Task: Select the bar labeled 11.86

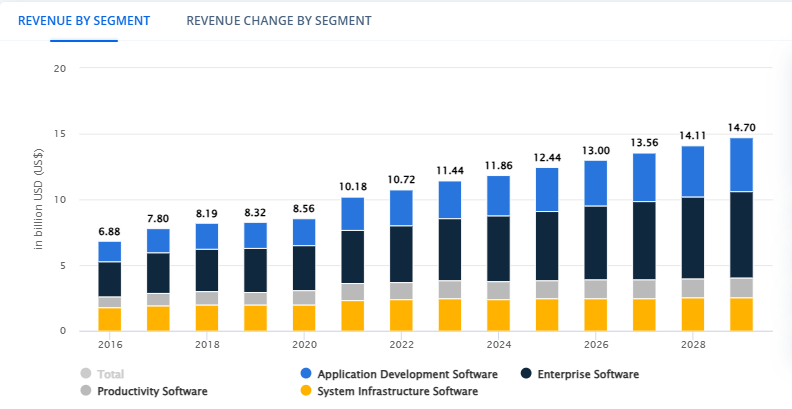Action: pos(499,253)
